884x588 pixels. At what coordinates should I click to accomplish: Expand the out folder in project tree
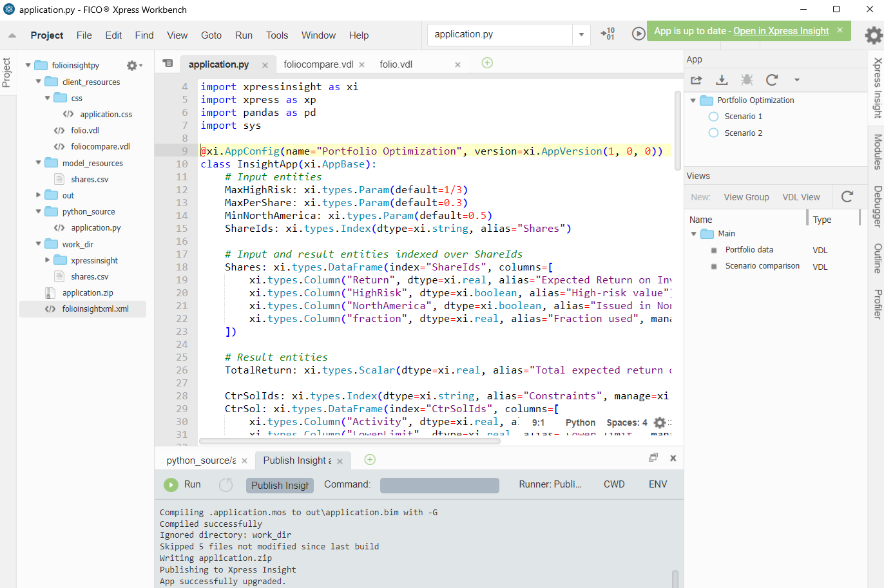[39, 195]
